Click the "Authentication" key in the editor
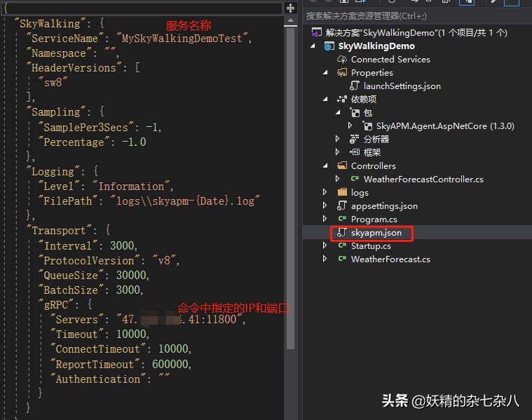The height and width of the screenshot is (420, 532). pos(98,379)
